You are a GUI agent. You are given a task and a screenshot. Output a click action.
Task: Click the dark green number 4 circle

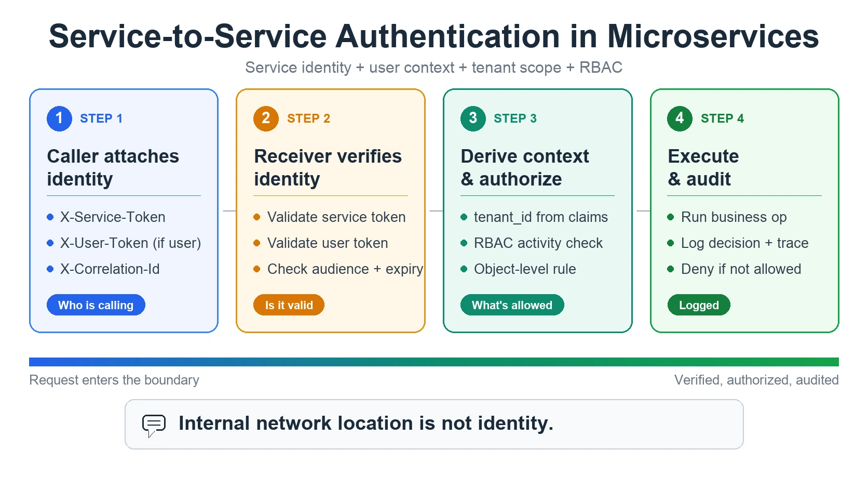coord(680,118)
